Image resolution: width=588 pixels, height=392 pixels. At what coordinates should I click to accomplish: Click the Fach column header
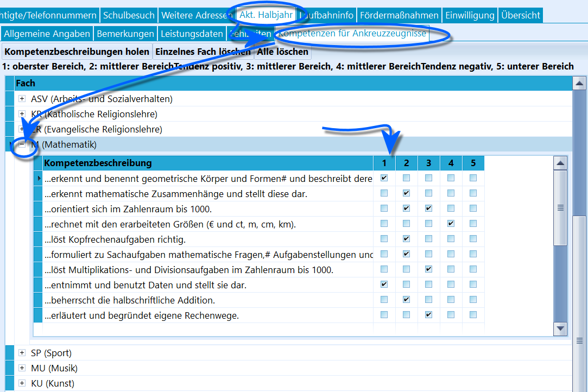(x=293, y=83)
